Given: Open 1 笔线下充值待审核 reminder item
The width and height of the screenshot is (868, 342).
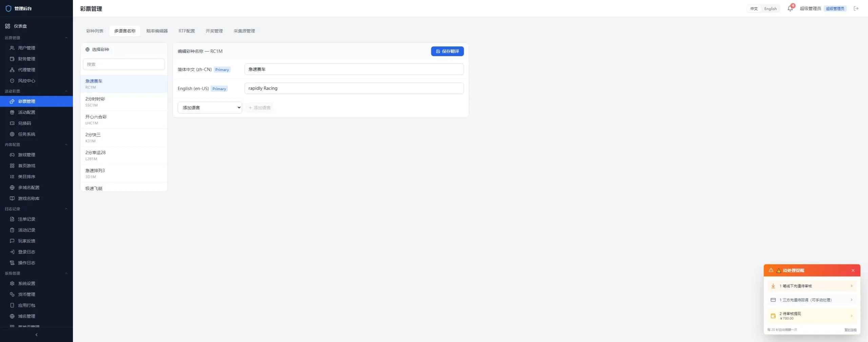Looking at the screenshot, I should (812, 286).
